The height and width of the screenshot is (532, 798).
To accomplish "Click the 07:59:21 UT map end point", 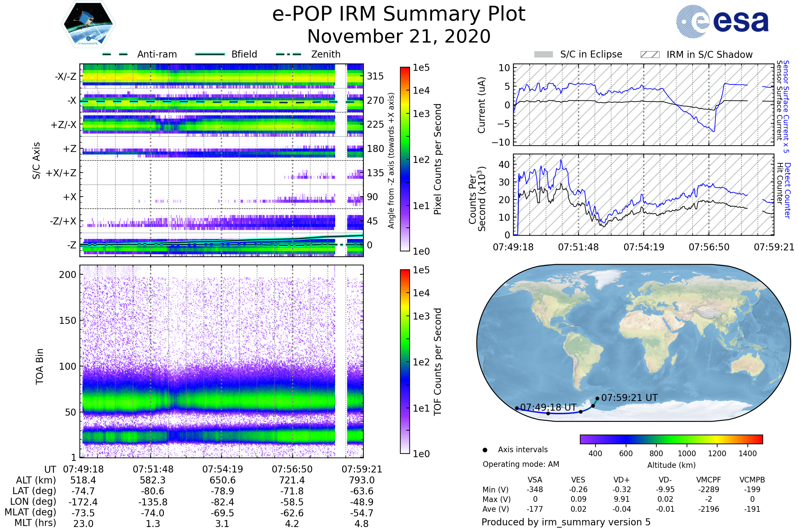I will pyautogui.click(x=597, y=398).
